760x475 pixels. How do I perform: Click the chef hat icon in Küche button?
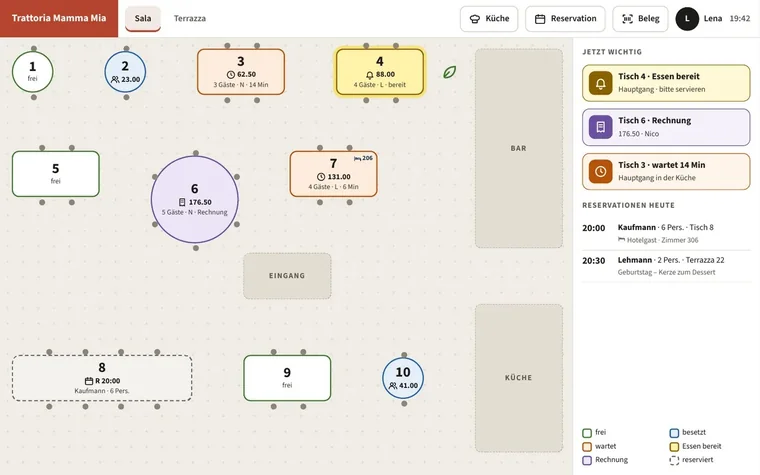point(475,19)
